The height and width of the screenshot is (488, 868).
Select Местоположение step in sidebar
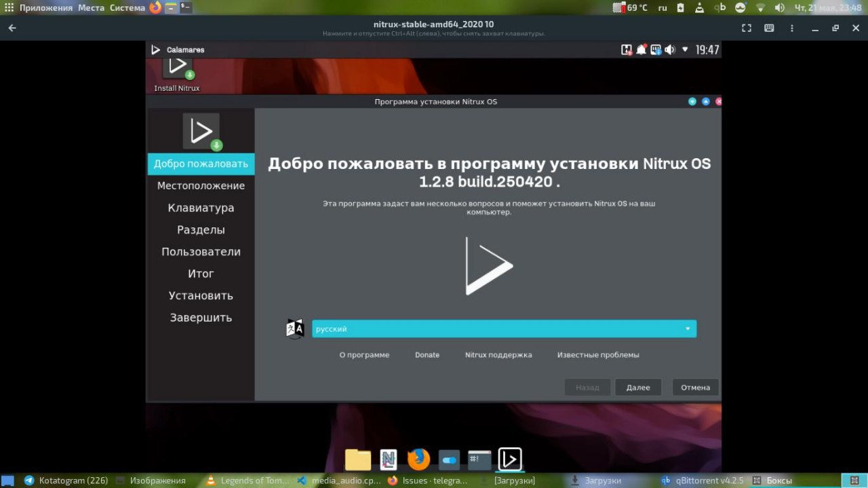coord(201,185)
